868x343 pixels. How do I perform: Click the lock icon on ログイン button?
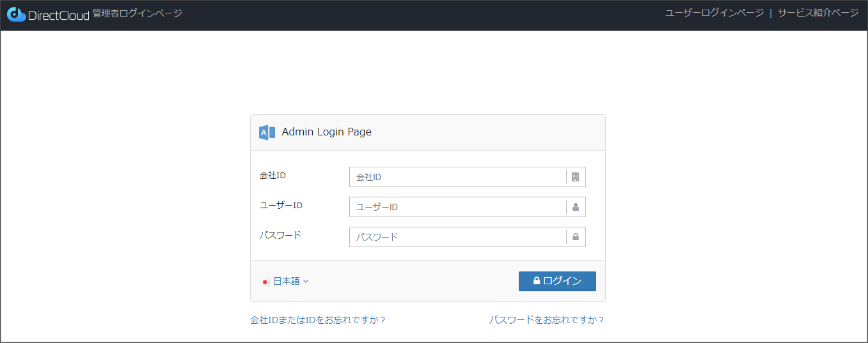click(537, 281)
